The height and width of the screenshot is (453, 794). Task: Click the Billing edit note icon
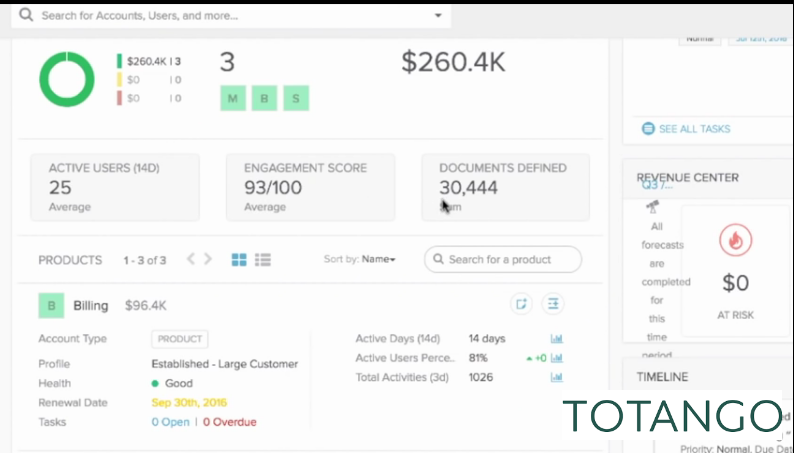[x=521, y=304]
